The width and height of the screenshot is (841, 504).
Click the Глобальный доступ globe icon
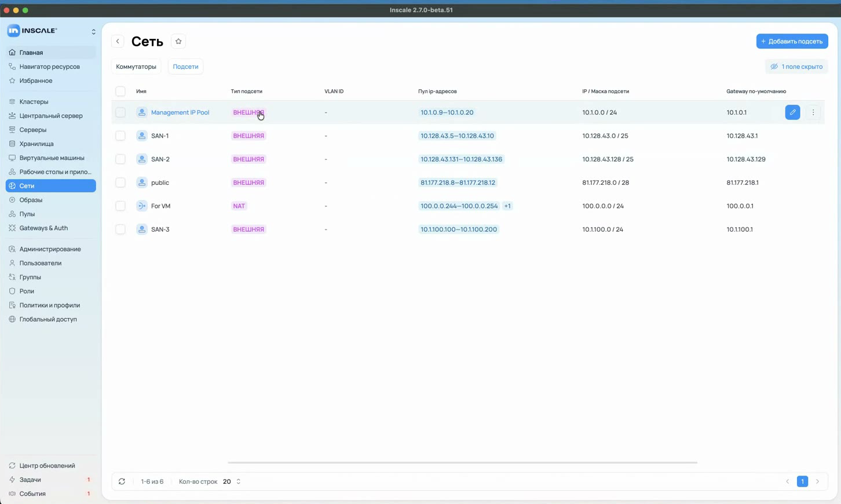coord(12,319)
